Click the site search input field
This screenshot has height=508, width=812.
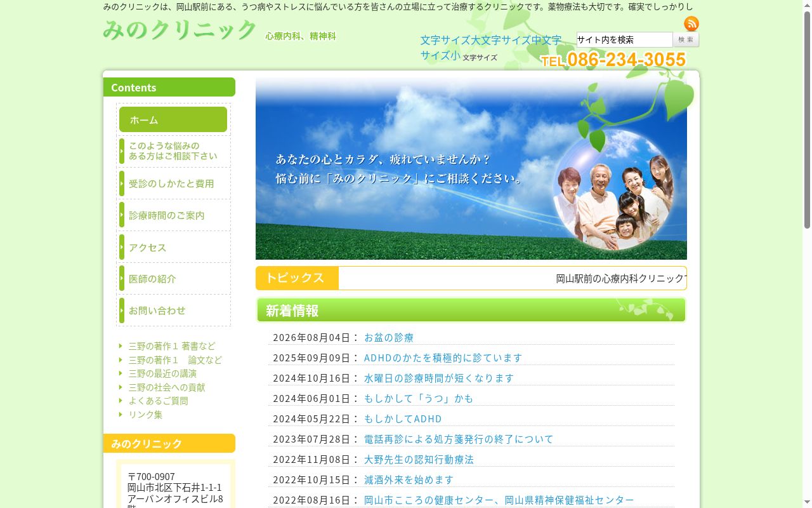(624, 39)
